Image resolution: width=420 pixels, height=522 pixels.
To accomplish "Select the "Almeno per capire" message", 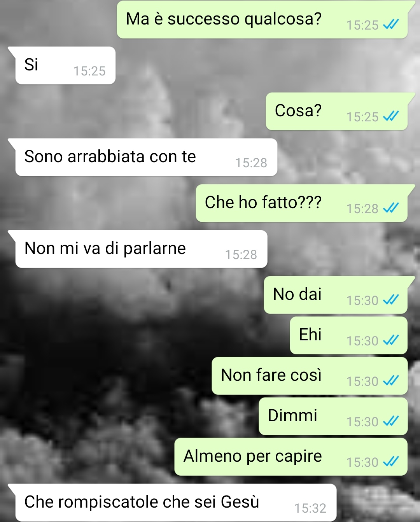I will (291, 457).
